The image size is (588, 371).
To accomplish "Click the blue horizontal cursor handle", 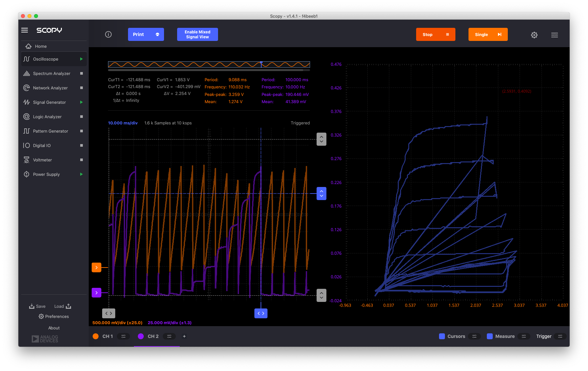I will [x=261, y=313].
